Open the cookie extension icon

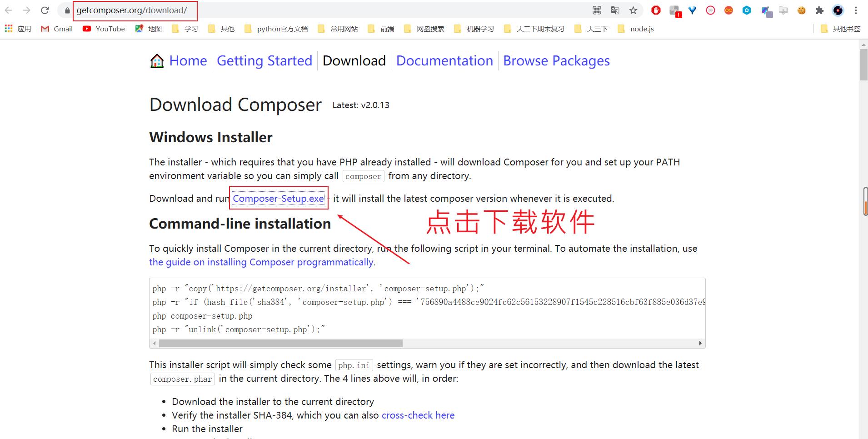(x=802, y=10)
